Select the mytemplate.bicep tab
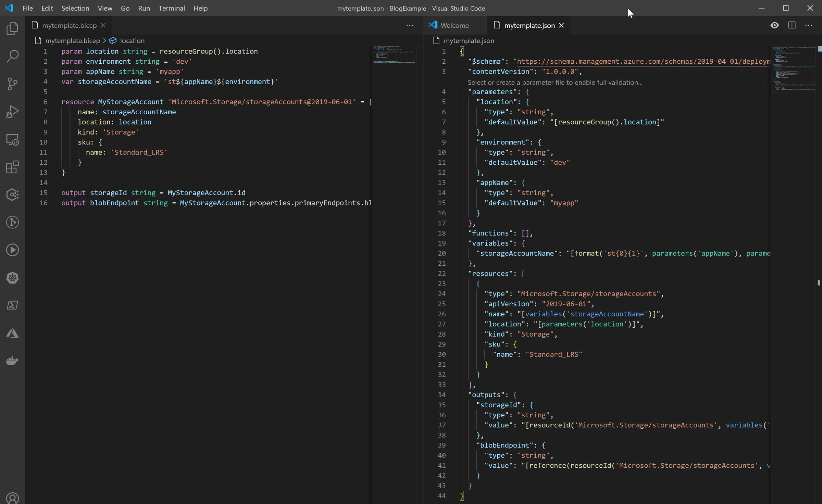The image size is (822, 504). [x=69, y=25]
